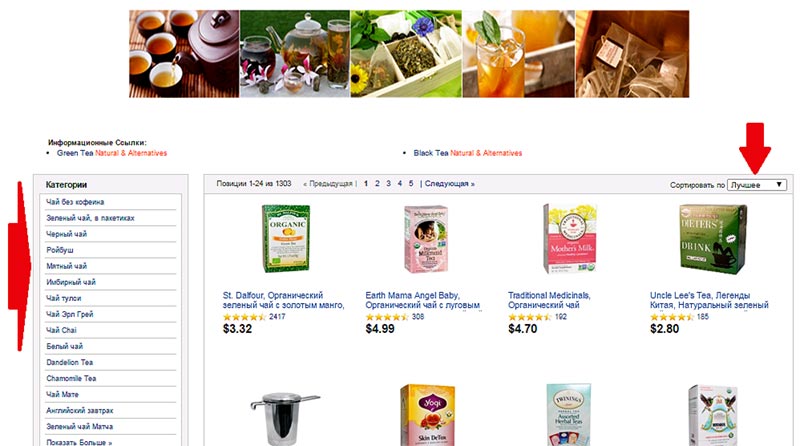This screenshot has width=800, height=446.
Task: Open Earth Mama Angel Baby tea thumbnail
Action: (426, 239)
